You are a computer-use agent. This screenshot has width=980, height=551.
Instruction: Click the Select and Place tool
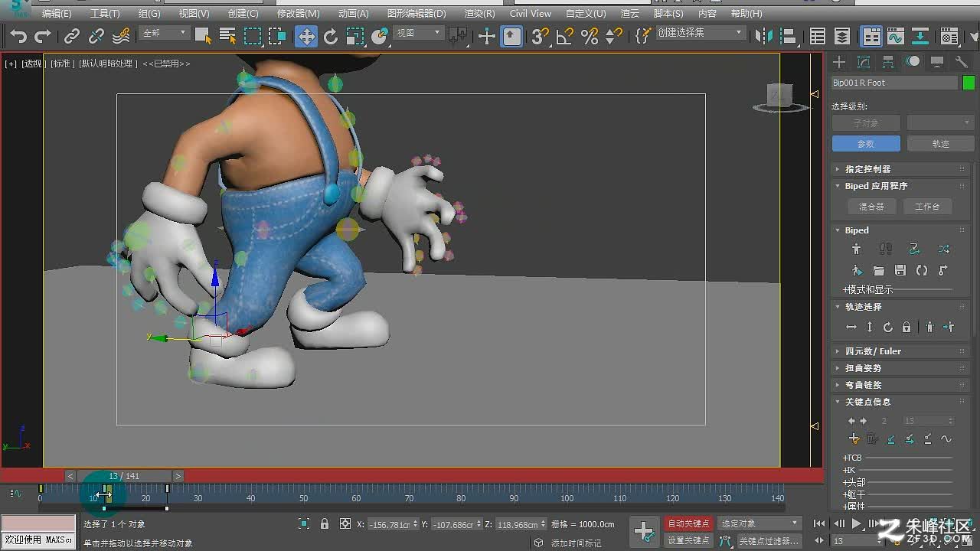[380, 36]
